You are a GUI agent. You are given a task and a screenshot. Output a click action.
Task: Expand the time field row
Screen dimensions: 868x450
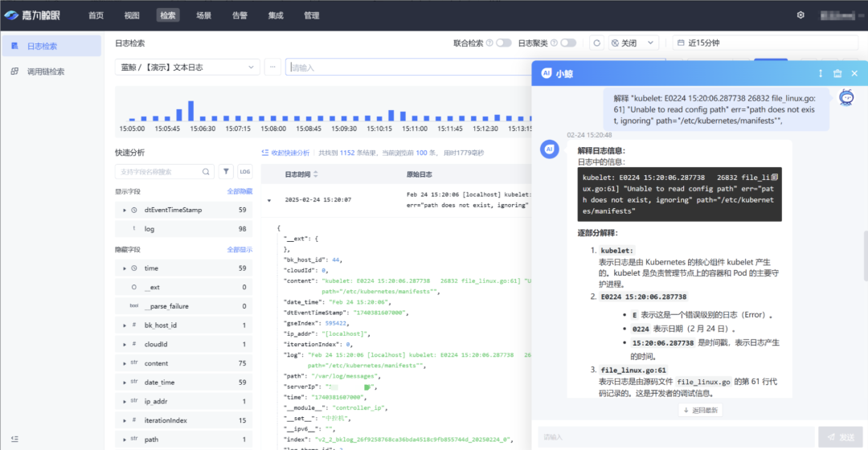tap(125, 268)
